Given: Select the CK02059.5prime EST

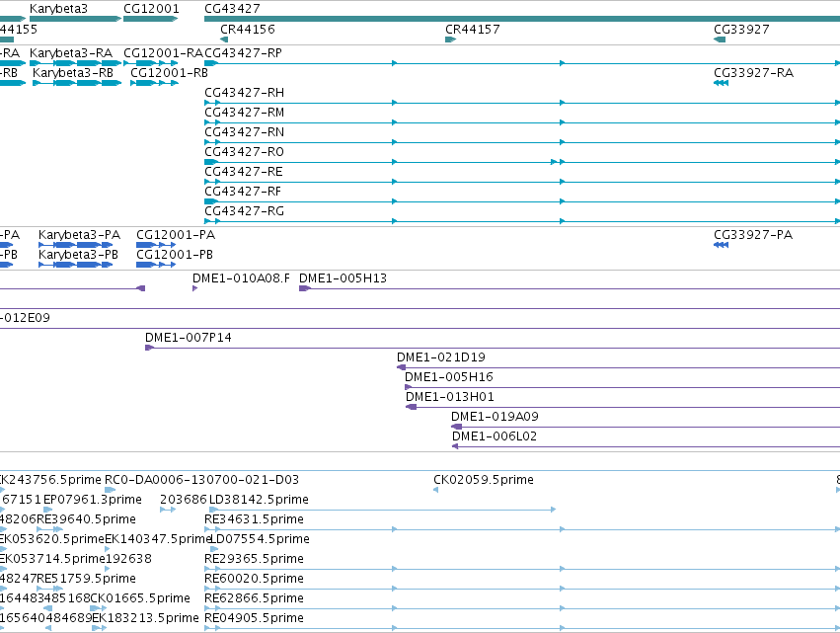Looking at the screenshot, I should click(436, 490).
